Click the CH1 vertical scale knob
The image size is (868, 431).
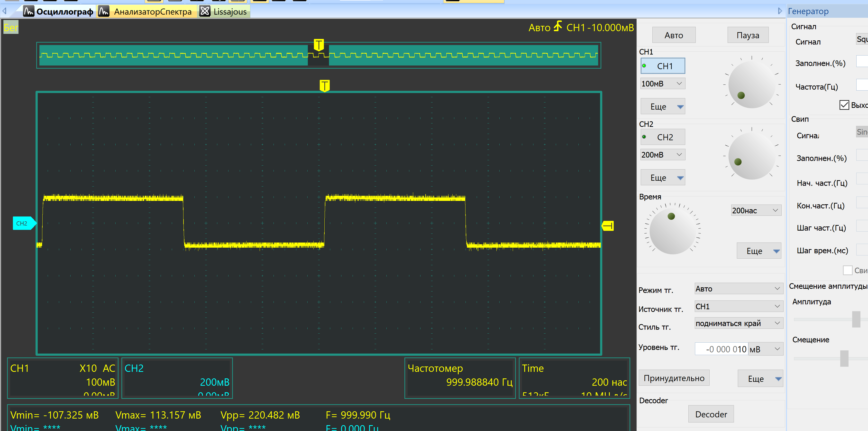tap(751, 84)
